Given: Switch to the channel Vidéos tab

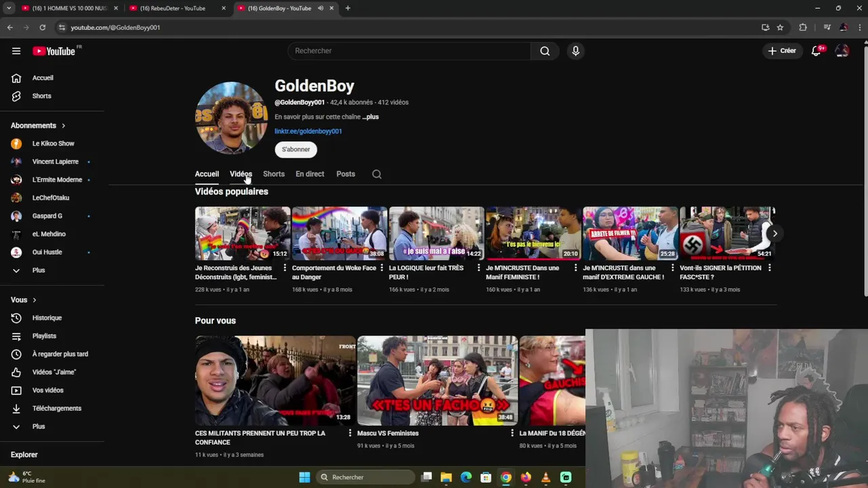Looking at the screenshot, I should pos(241,174).
